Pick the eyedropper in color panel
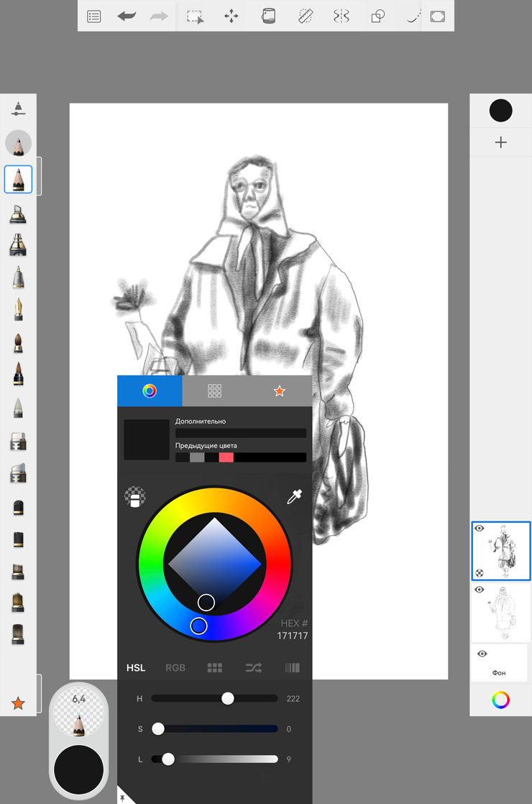The height and width of the screenshot is (804, 532). coord(294,496)
